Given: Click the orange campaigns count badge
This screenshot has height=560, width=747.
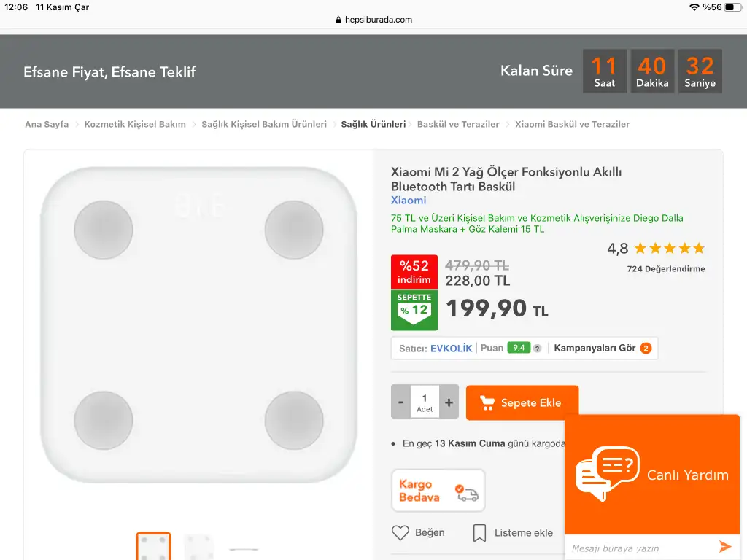Looking at the screenshot, I should click(646, 349).
